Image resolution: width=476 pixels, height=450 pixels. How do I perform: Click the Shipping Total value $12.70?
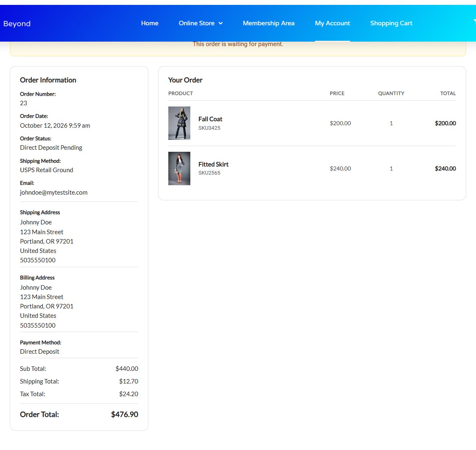pos(129,381)
